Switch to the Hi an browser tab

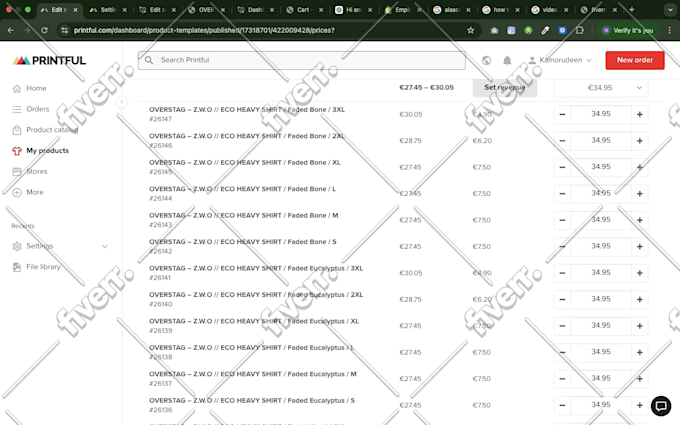353,10
